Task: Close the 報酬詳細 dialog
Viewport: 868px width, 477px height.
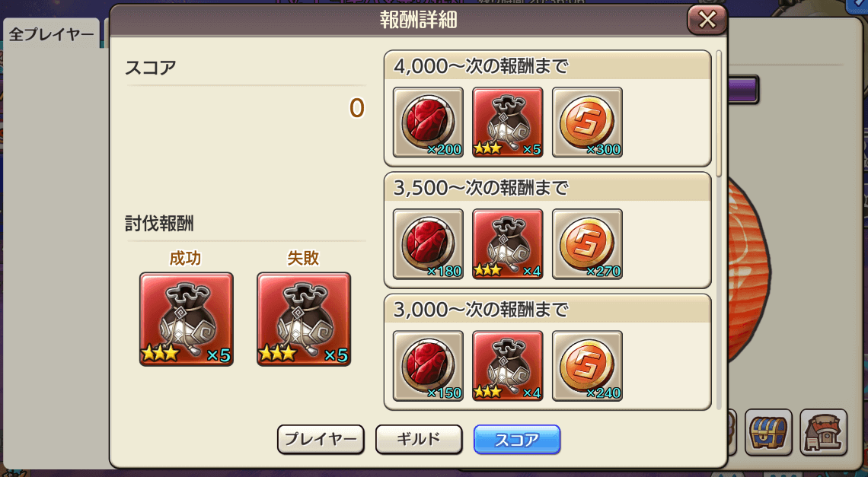Action: point(707,21)
